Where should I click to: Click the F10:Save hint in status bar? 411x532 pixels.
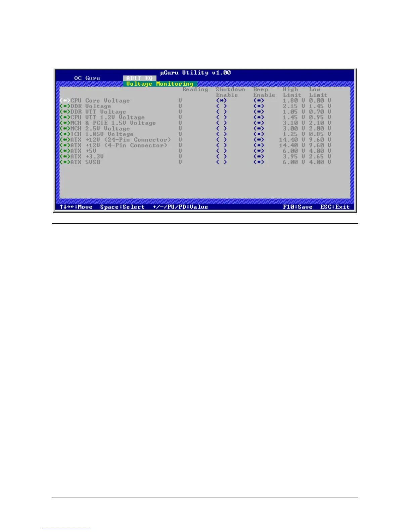tap(298, 207)
